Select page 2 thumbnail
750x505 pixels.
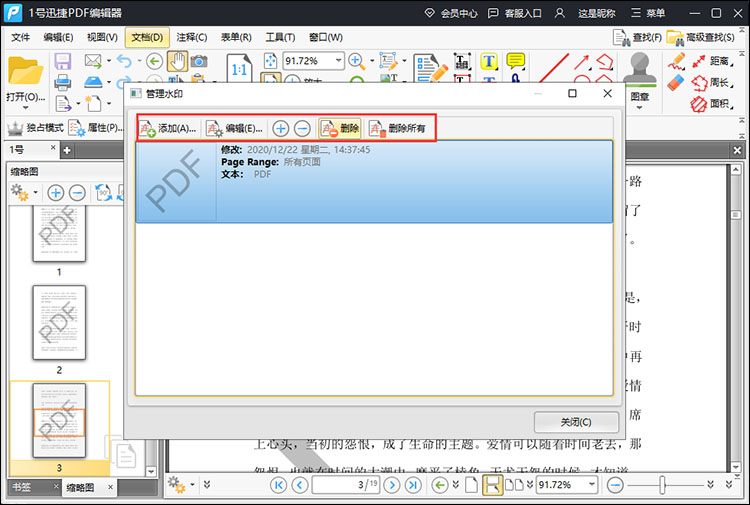[x=59, y=322]
